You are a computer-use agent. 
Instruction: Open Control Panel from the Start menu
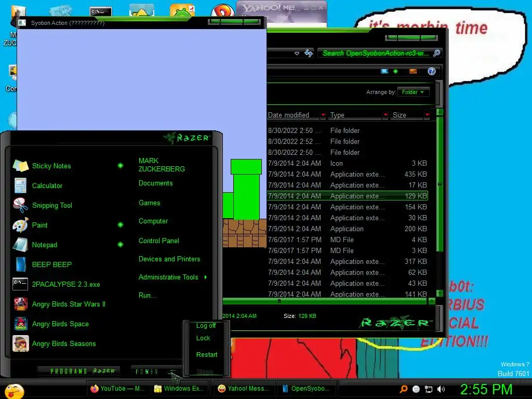(159, 241)
